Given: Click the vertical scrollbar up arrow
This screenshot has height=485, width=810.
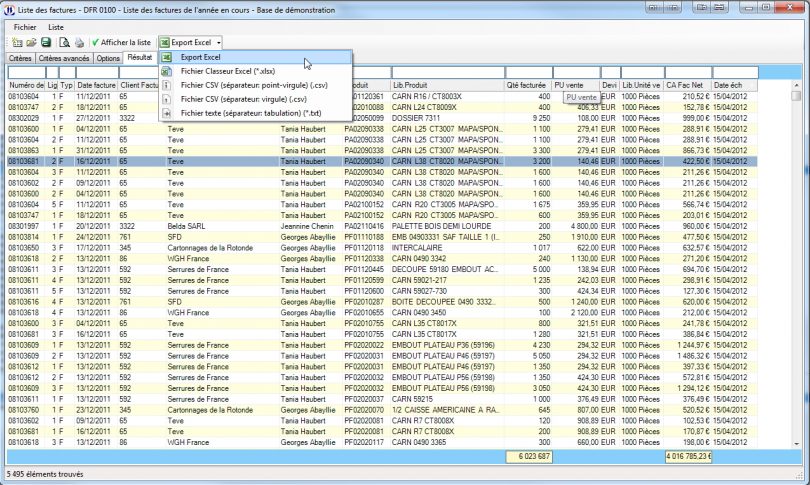Looking at the screenshot, I should coord(796,85).
